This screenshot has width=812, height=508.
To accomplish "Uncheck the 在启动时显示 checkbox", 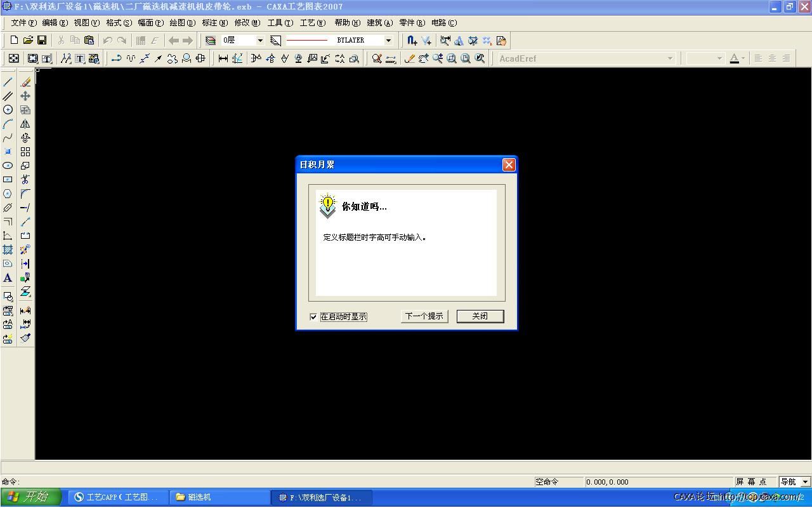I will pos(313,316).
